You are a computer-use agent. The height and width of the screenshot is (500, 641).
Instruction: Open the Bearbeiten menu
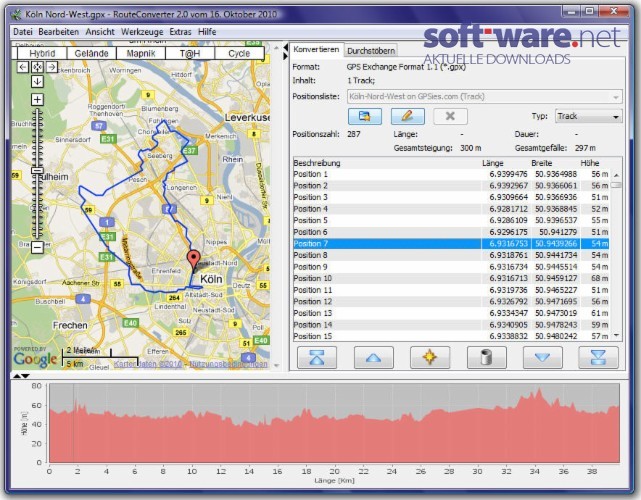pyautogui.click(x=58, y=31)
